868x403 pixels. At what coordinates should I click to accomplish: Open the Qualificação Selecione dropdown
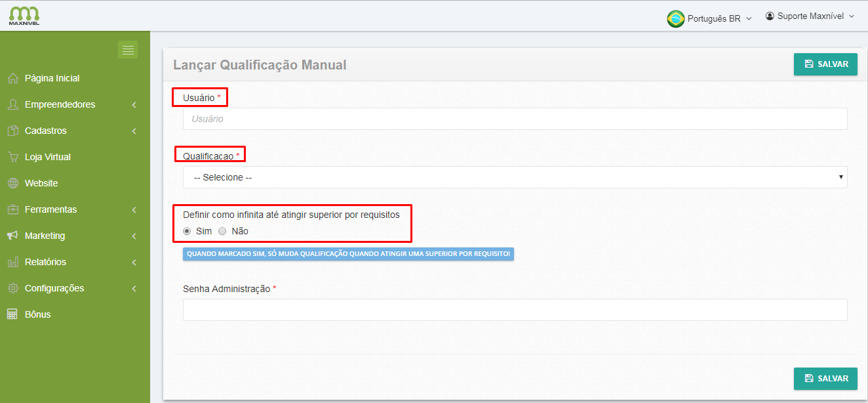[515, 177]
